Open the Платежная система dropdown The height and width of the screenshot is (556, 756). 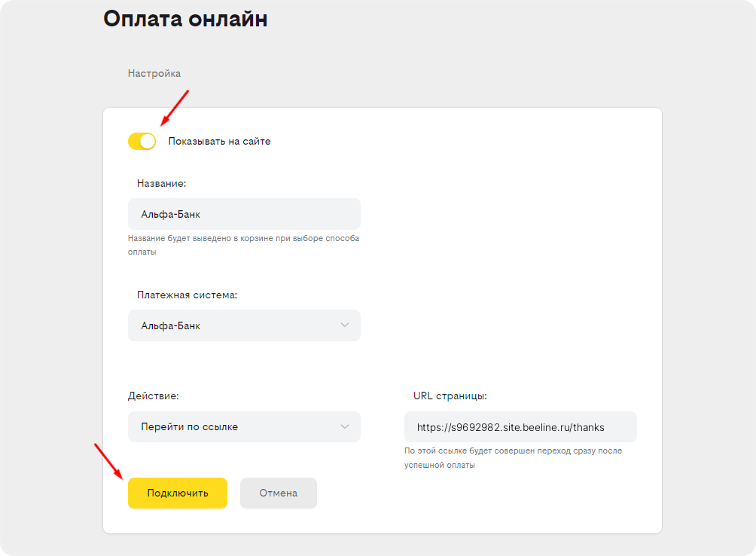click(244, 325)
